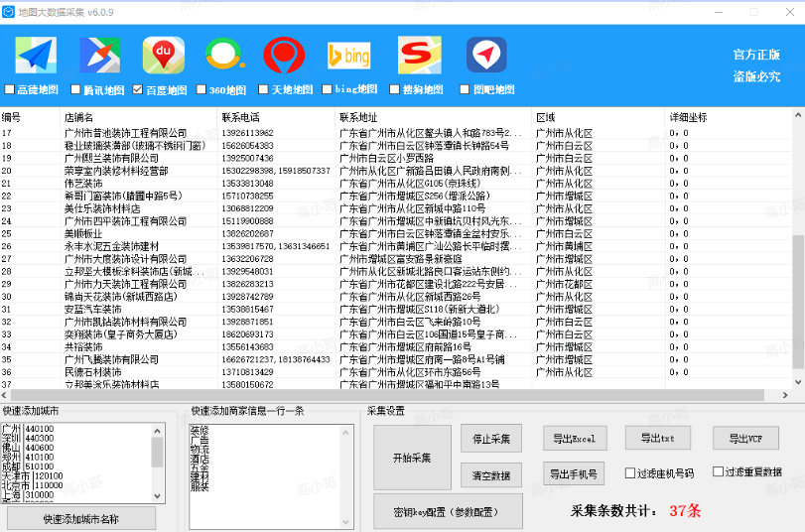Click city list scroll-down arrow
This screenshot has width=805, height=532.
(157, 496)
